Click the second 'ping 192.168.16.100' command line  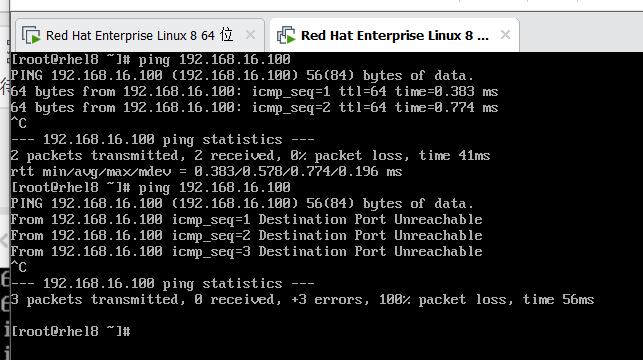(150, 187)
